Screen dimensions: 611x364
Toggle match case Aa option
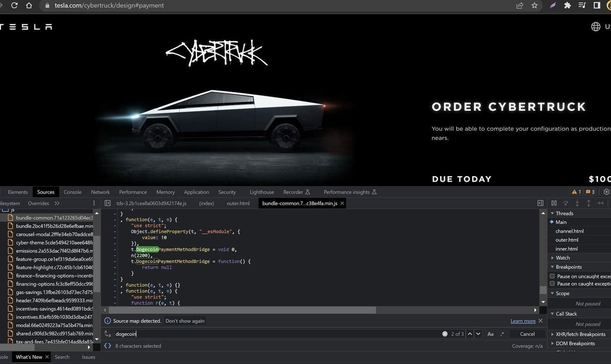coord(490,334)
